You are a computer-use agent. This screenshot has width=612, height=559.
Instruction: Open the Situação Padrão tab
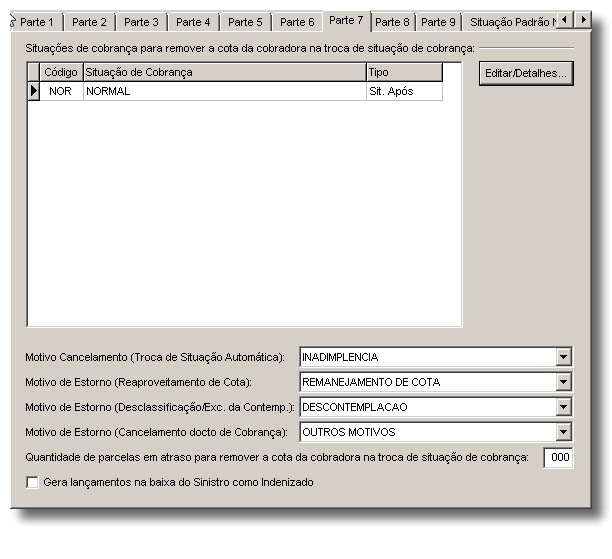[x=509, y=22]
